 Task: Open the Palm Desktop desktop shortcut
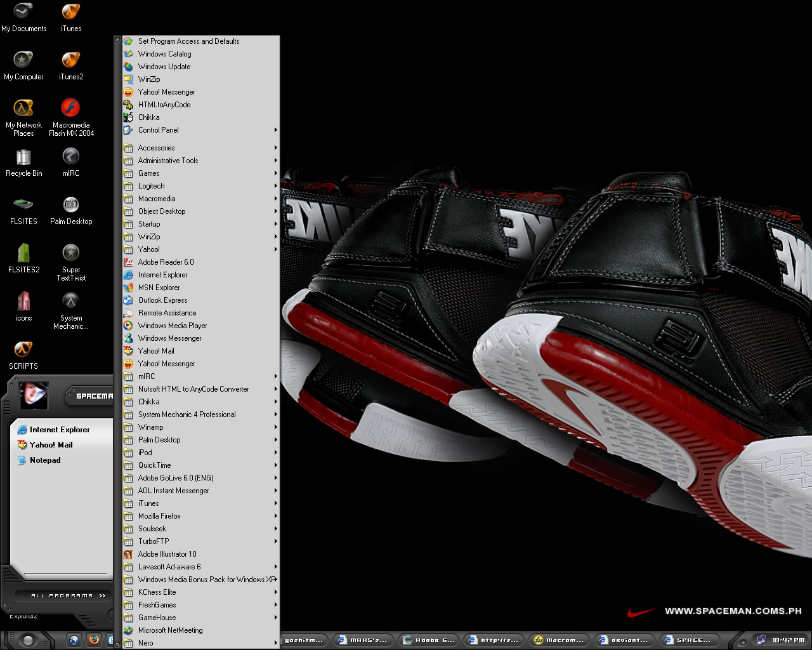(71, 210)
